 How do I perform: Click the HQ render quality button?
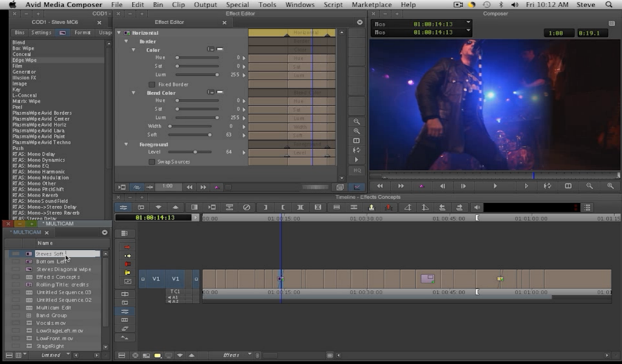point(357,171)
